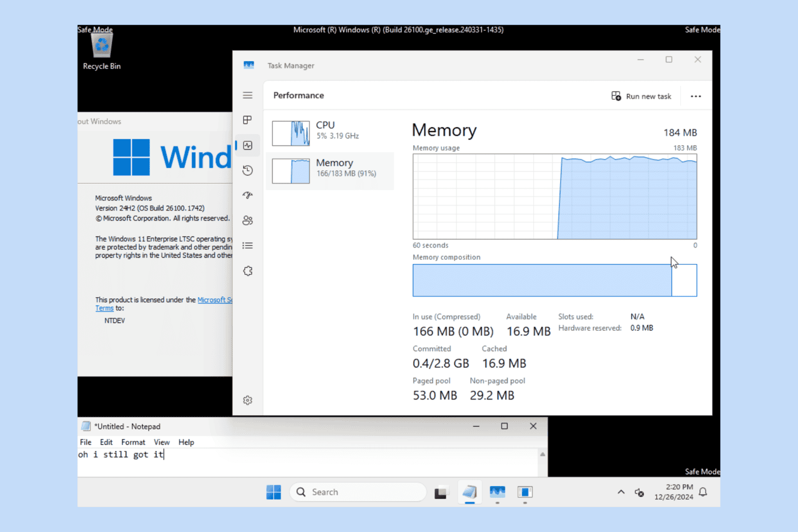Screen dimensions: 798x532
Task: Open Task Manager settings gear
Action: 248,400
